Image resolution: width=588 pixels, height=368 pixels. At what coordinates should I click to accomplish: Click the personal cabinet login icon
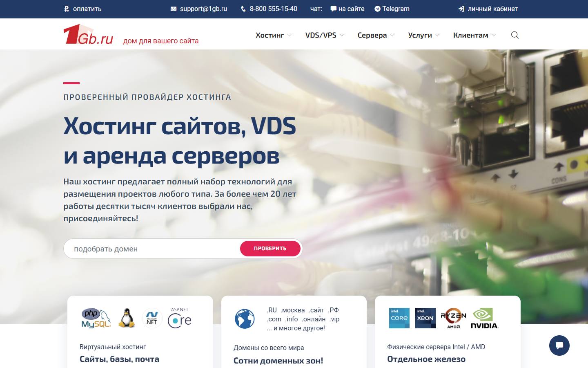pyautogui.click(x=461, y=9)
